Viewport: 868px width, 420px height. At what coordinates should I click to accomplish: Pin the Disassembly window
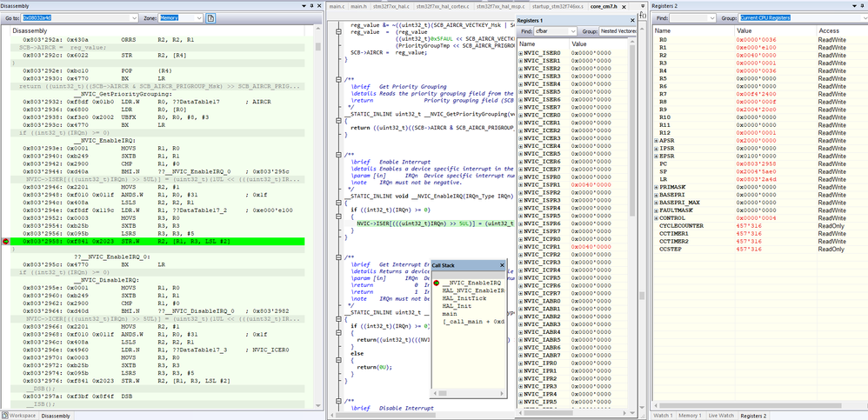[x=311, y=5]
